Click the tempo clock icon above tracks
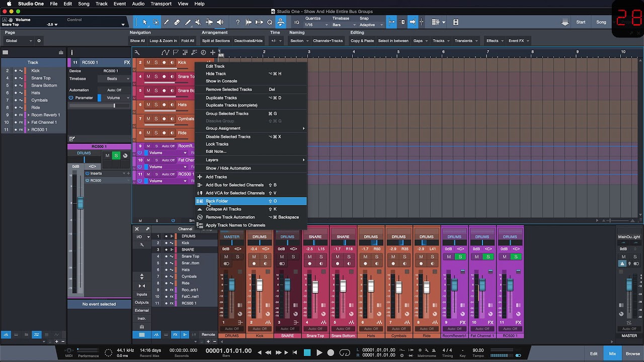Screen dimensions: 644x362 pyautogui.click(x=203, y=52)
